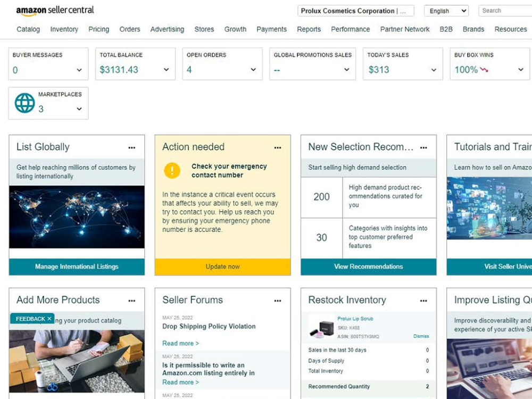Open the world map thumbnail image
This screenshot has height=399, width=532.
(x=77, y=217)
